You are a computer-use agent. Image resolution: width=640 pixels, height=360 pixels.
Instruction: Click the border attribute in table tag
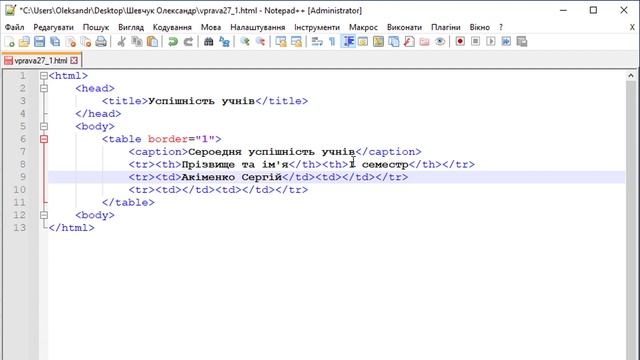point(168,139)
